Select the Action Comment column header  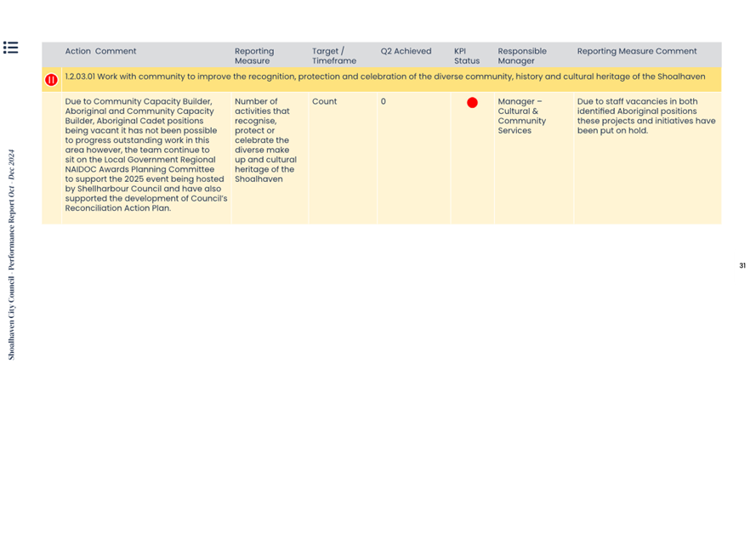[x=100, y=51]
